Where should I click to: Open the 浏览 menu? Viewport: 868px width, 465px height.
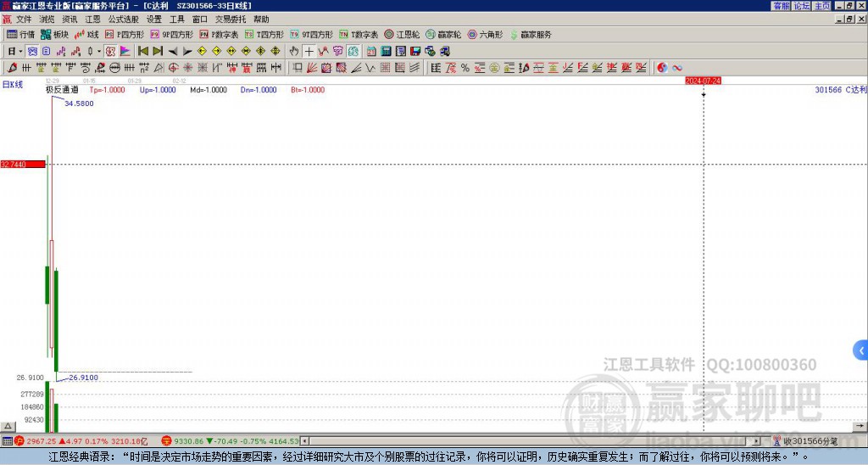click(x=47, y=20)
